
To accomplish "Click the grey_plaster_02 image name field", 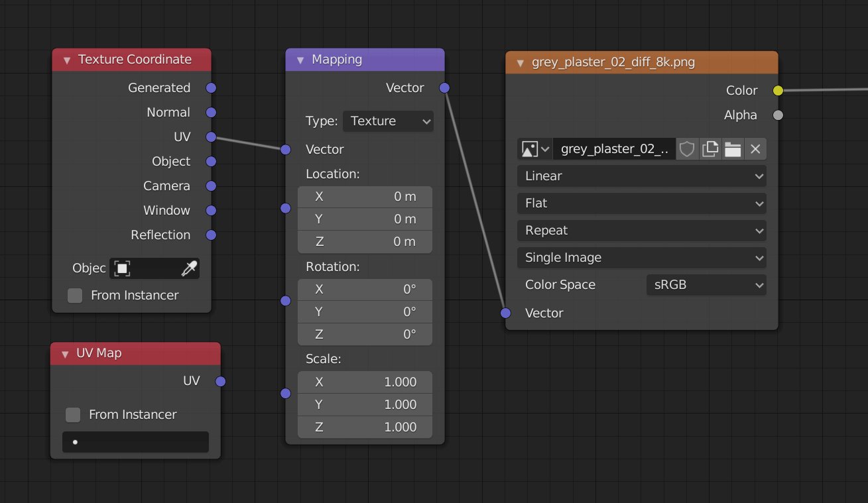I will tap(615, 149).
